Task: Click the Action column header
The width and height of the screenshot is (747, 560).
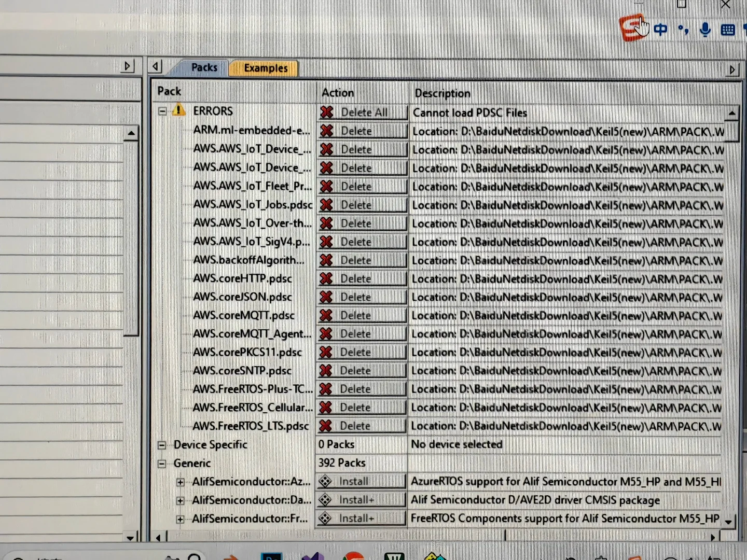Action: point(362,93)
